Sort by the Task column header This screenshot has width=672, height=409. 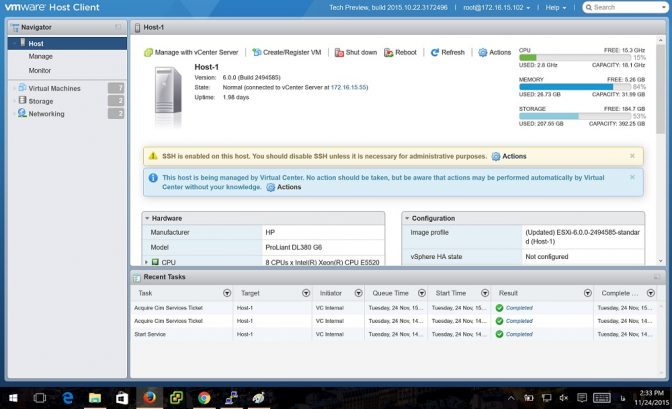tap(145, 293)
